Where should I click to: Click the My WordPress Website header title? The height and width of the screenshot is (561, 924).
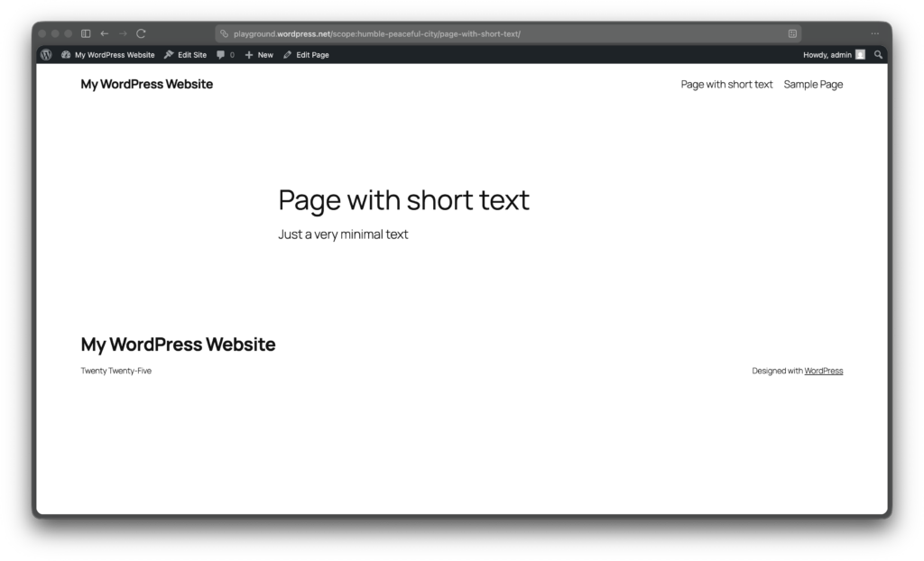147,84
